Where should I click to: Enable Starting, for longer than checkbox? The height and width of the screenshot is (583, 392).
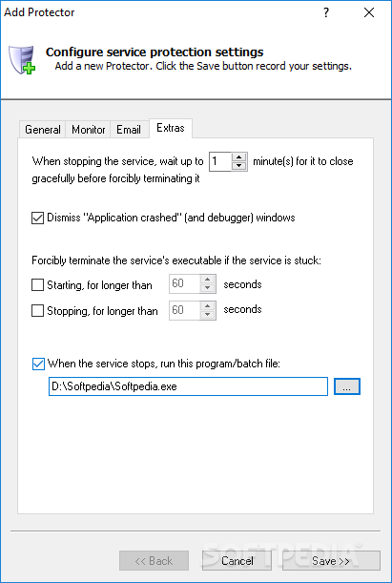pyautogui.click(x=37, y=285)
